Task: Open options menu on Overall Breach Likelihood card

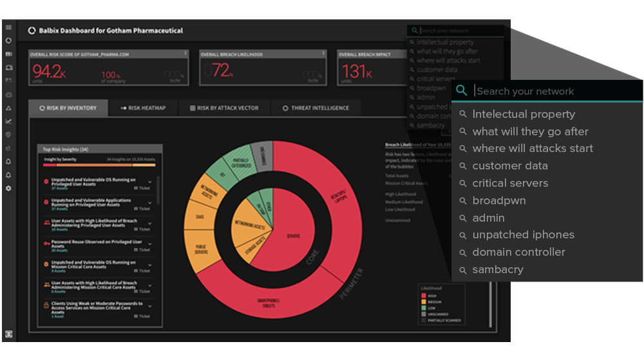Action: pyautogui.click(x=324, y=53)
